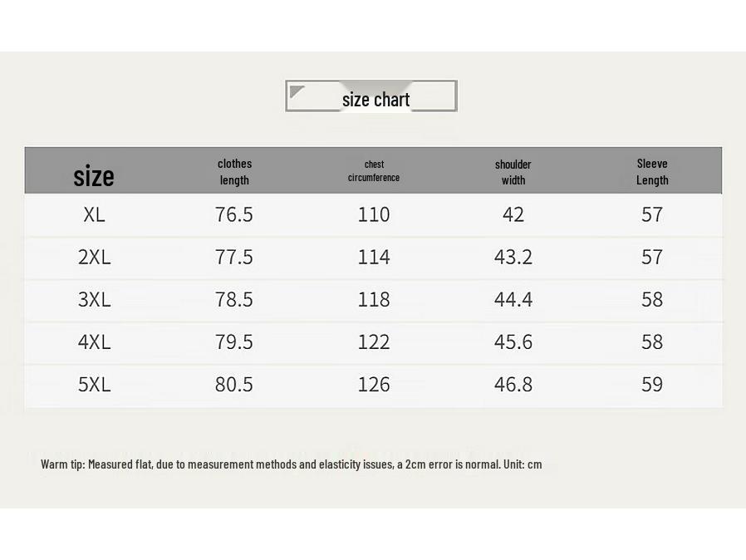The height and width of the screenshot is (560, 746).
Task: Click the 76.5 clothes length value
Action: tap(233, 214)
